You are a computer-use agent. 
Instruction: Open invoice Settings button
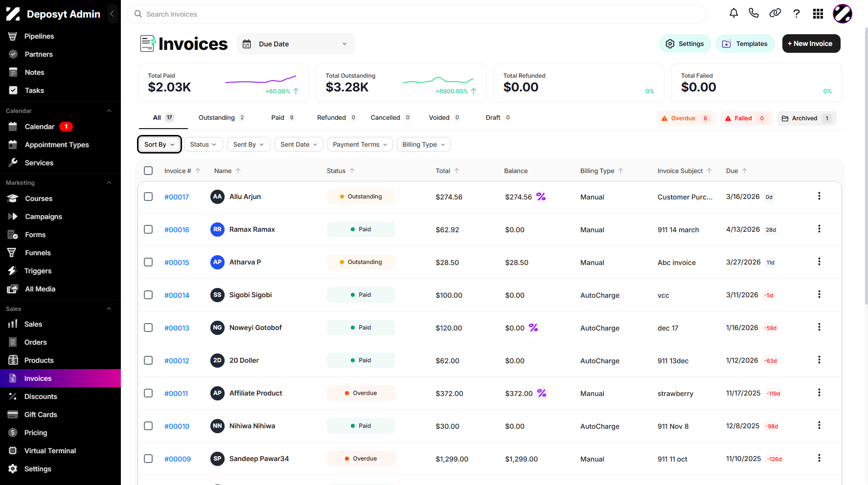click(x=685, y=44)
